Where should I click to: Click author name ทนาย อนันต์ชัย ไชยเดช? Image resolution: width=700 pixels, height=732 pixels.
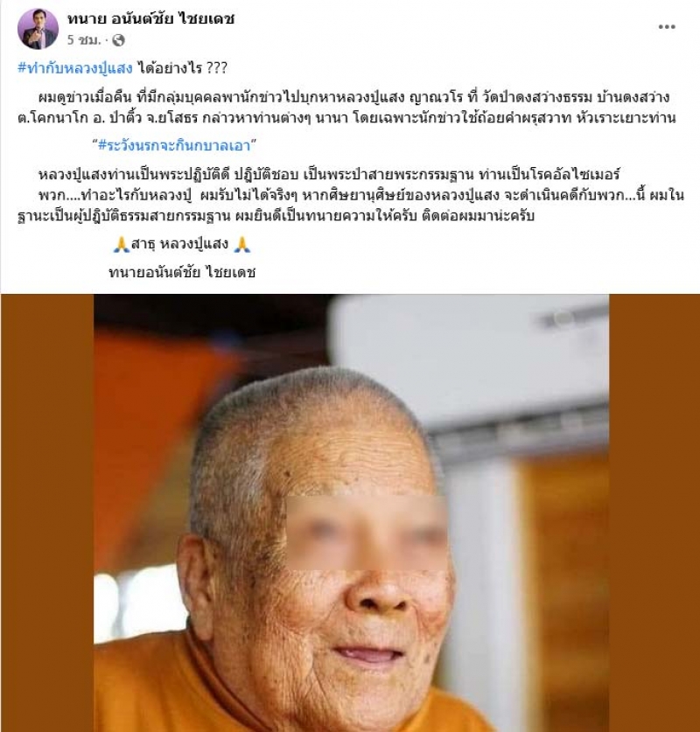150,18
